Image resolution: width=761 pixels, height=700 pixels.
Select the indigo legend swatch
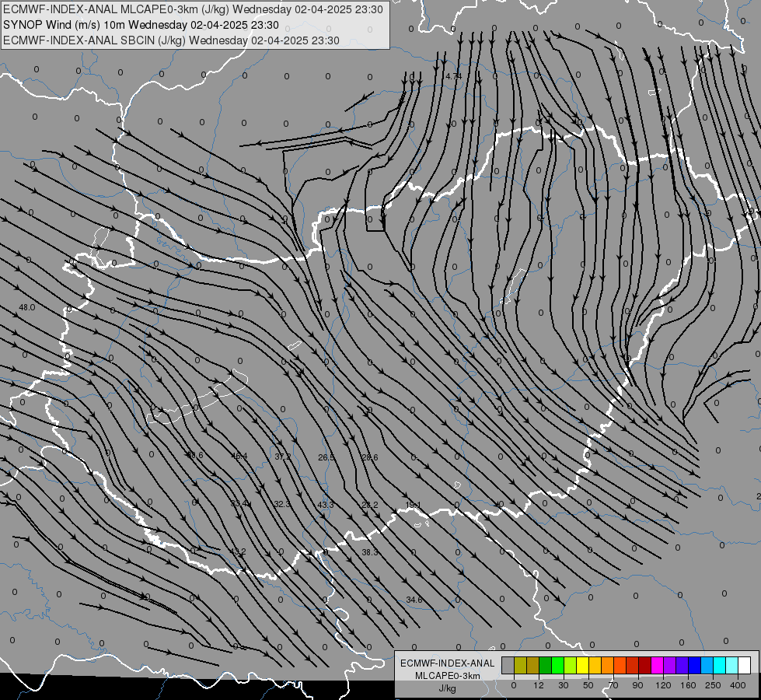coord(682,666)
